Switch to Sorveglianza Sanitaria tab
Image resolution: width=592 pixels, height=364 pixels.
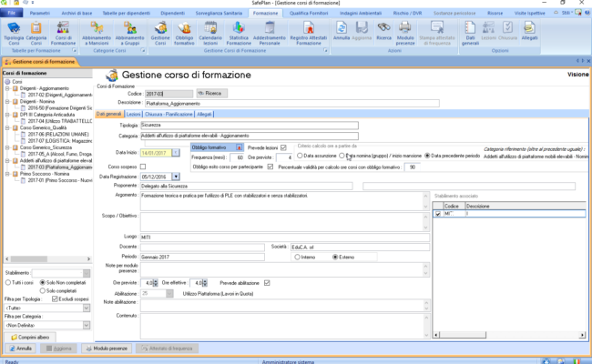219,13
